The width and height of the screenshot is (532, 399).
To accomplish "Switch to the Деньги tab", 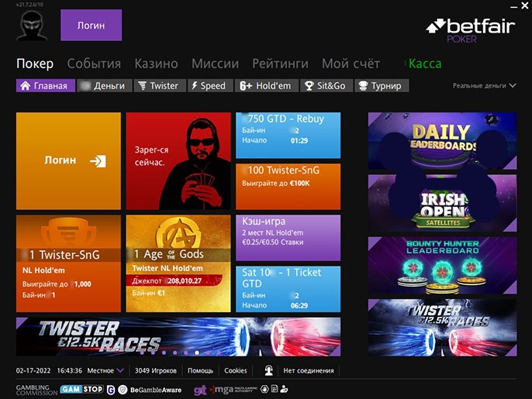I will 105,86.
